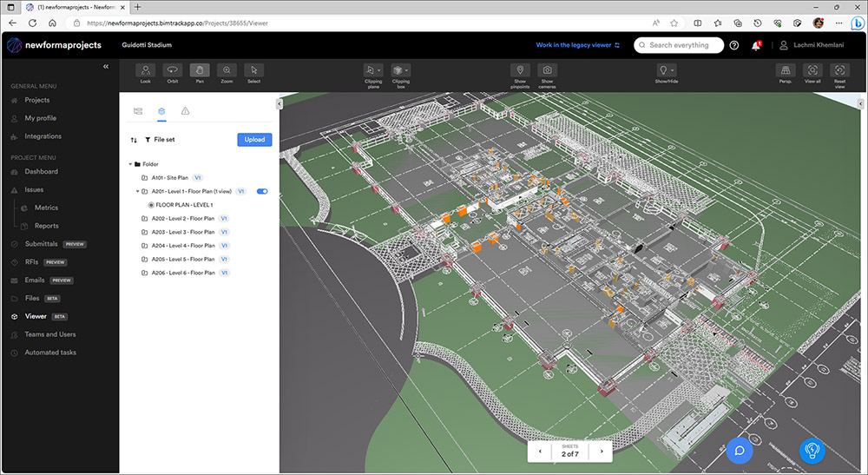Open the notifications bell
The image size is (868, 475).
click(x=756, y=45)
